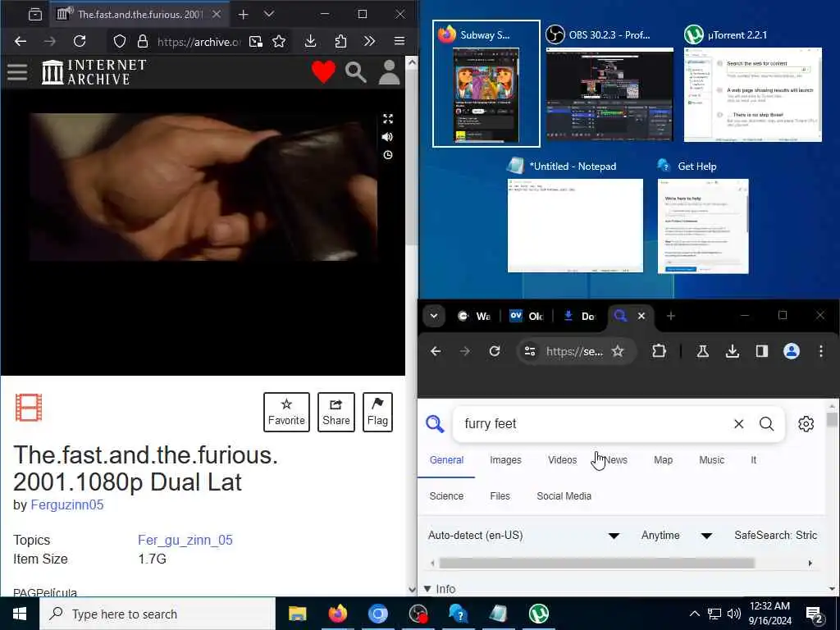The image size is (840, 630).
Task: Clear the search query with X
Action: (x=739, y=424)
